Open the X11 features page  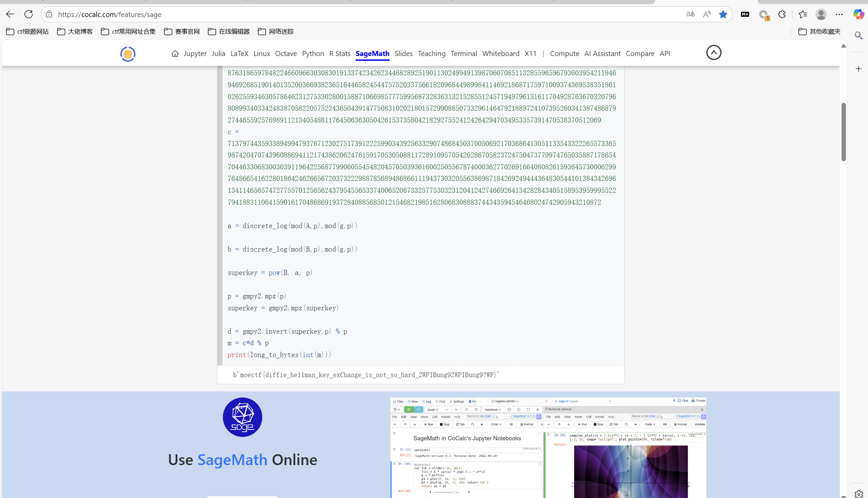pos(530,54)
